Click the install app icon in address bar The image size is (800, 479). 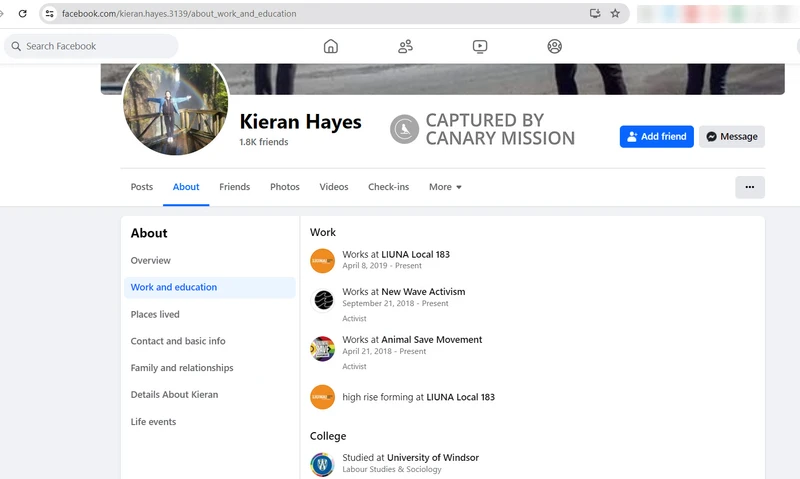coord(594,13)
